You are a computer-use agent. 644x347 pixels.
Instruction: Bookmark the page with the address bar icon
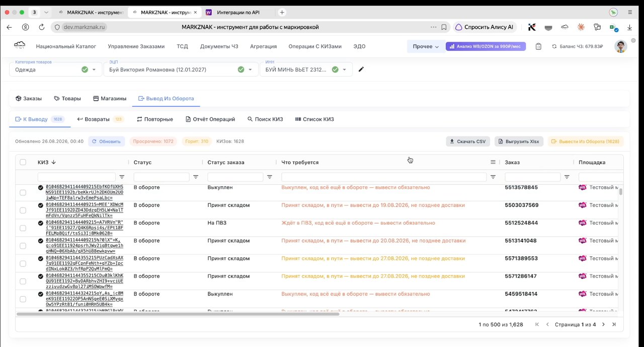click(444, 27)
